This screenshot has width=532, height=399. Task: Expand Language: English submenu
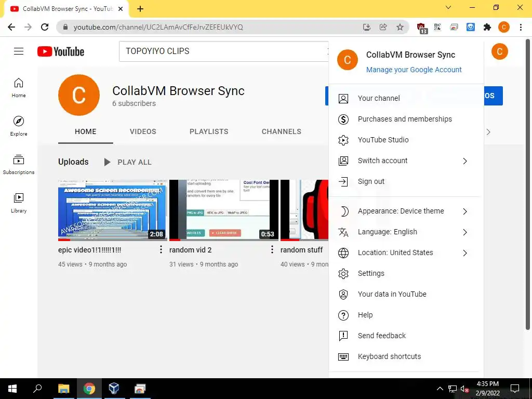(x=404, y=232)
